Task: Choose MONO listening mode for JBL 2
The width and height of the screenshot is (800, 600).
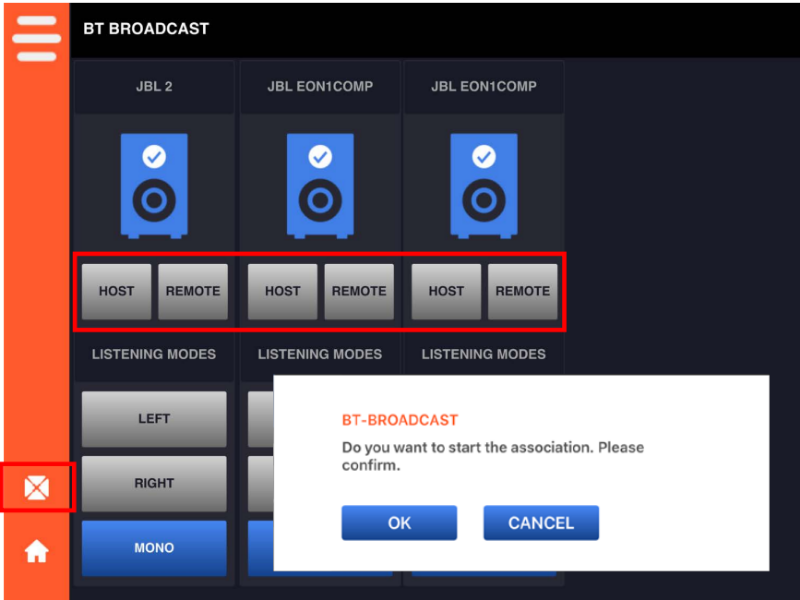Action: click(154, 548)
